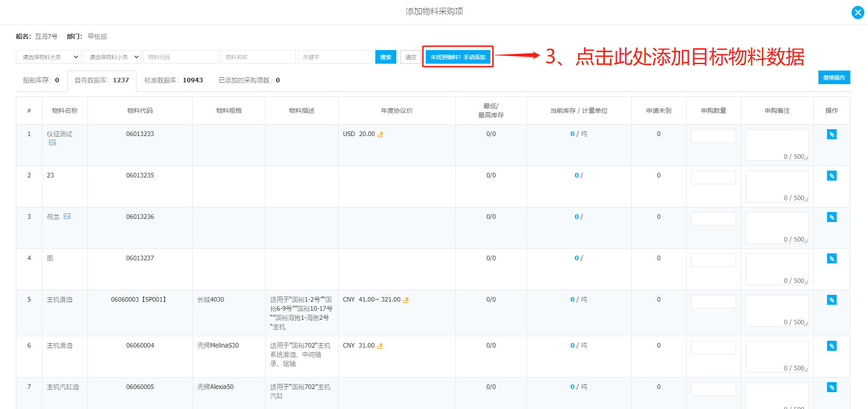
Task: Click current stock 0 link in row 06060004
Action: (572, 345)
